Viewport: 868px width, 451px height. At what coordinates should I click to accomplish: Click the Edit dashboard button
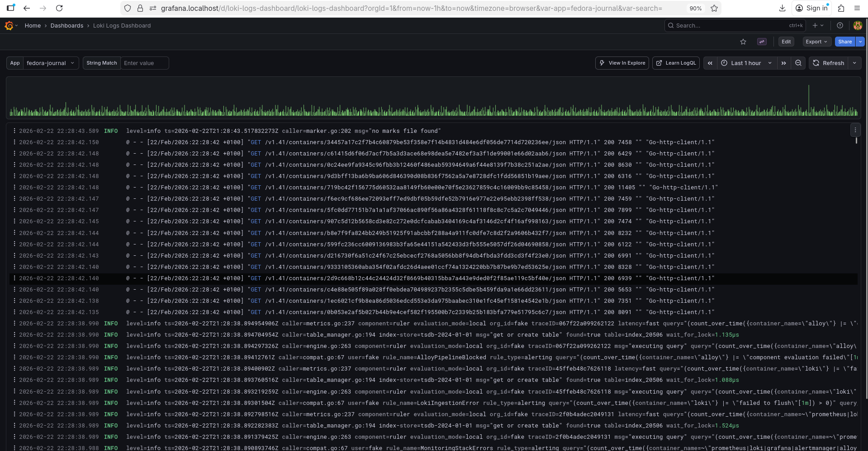click(786, 42)
